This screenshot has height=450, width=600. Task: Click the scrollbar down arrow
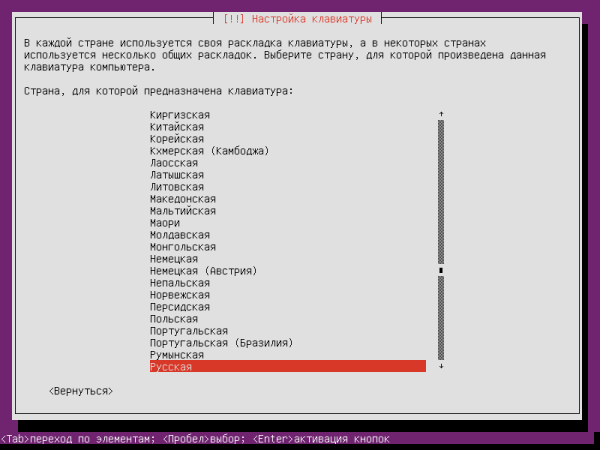click(x=441, y=366)
